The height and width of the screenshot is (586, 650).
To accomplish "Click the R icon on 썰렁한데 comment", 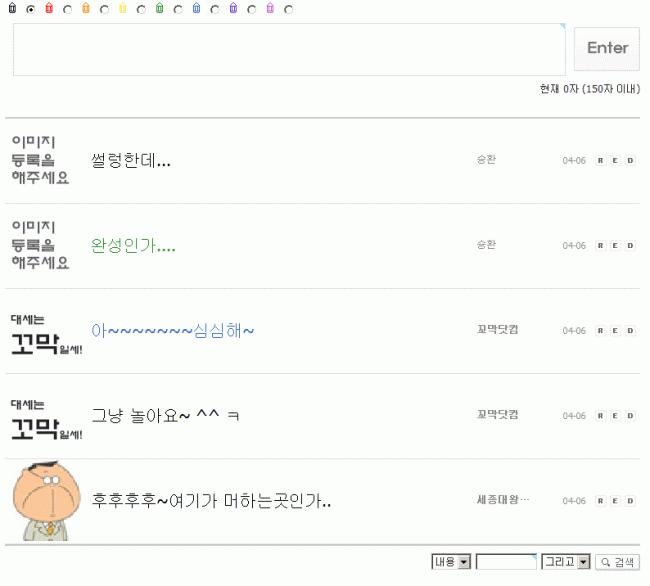I will click(x=600, y=161).
